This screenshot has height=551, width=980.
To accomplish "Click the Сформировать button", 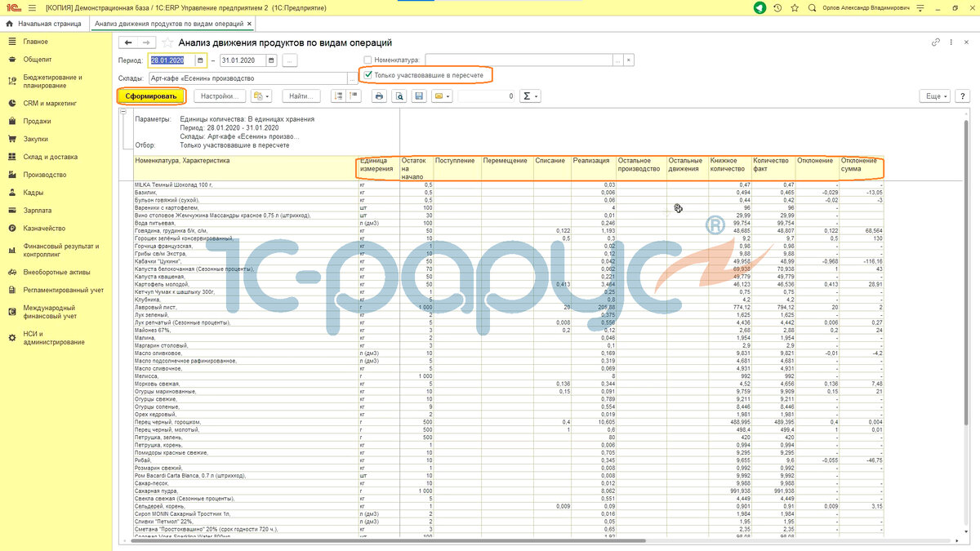I will tap(151, 96).
